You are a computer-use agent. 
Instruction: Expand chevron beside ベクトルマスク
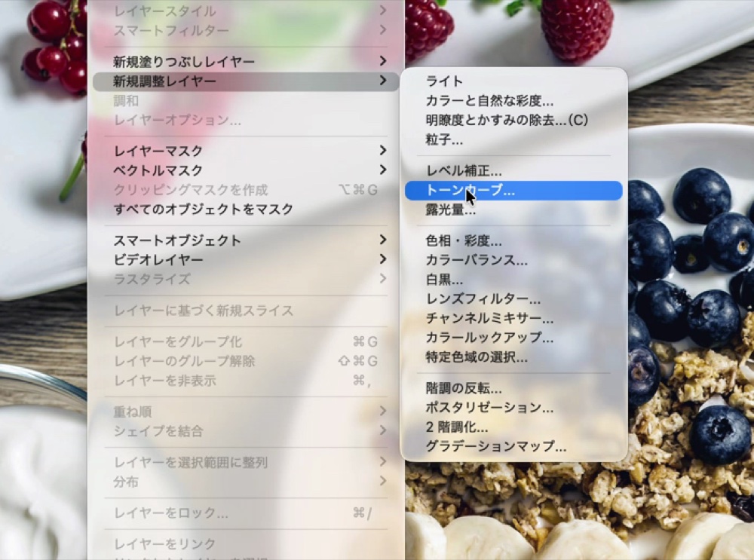point(383,170)
